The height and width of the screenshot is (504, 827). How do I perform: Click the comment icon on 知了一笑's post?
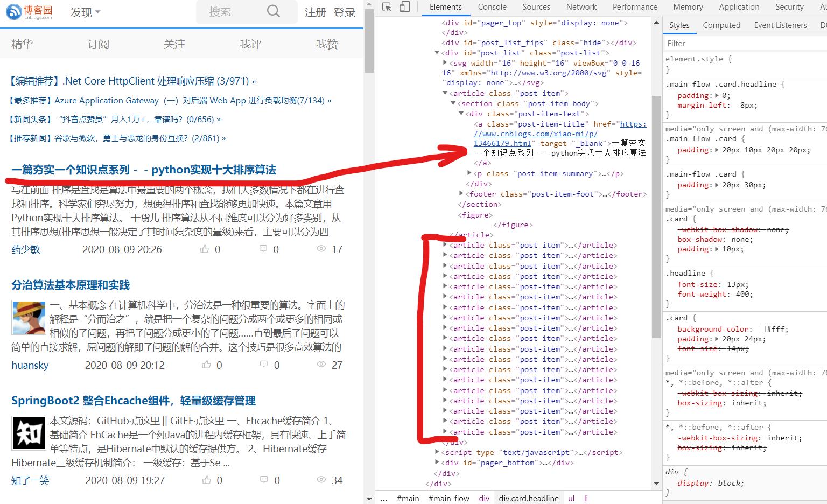[264, 480]
